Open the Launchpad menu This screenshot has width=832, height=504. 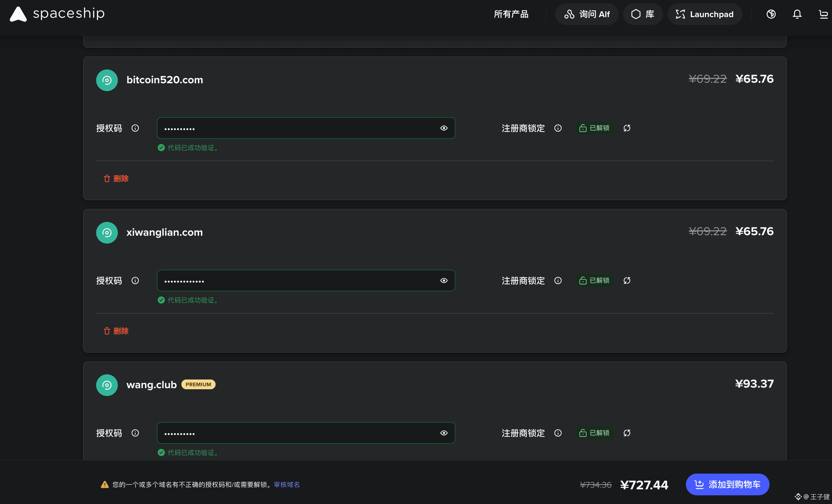[x=705, y=14]
